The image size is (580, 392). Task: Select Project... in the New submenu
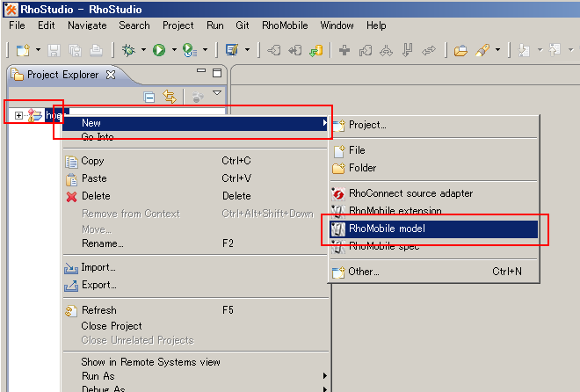click(434, 126)
